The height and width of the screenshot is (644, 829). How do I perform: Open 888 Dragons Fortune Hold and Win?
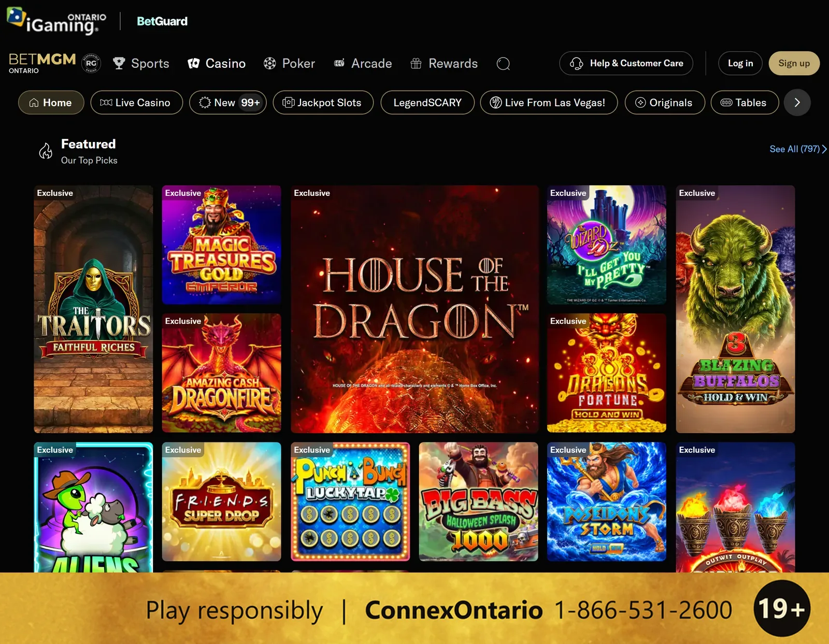tap(607, 373)
